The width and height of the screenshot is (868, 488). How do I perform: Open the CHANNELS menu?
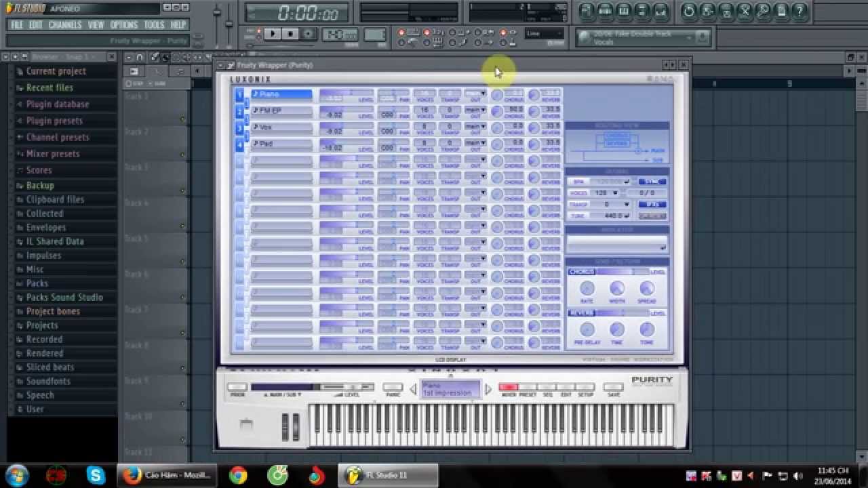(65, 25)
